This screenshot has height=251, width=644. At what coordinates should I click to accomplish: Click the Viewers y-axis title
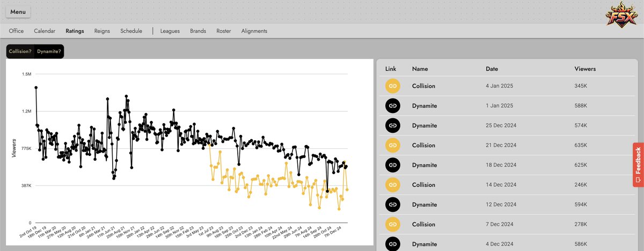point(14,148)
